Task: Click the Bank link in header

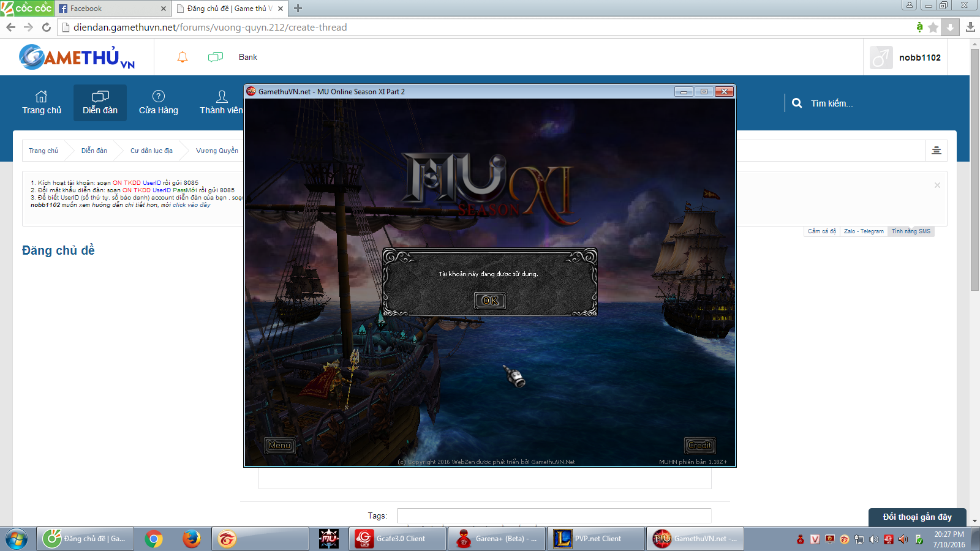Action: [247, 57]
